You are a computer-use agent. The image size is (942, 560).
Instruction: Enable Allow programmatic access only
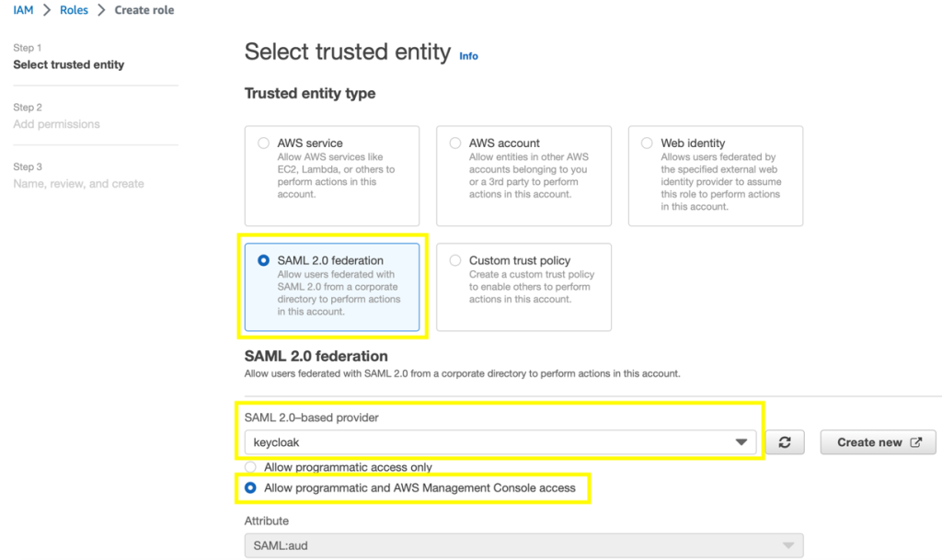click(x=251, y=467)
